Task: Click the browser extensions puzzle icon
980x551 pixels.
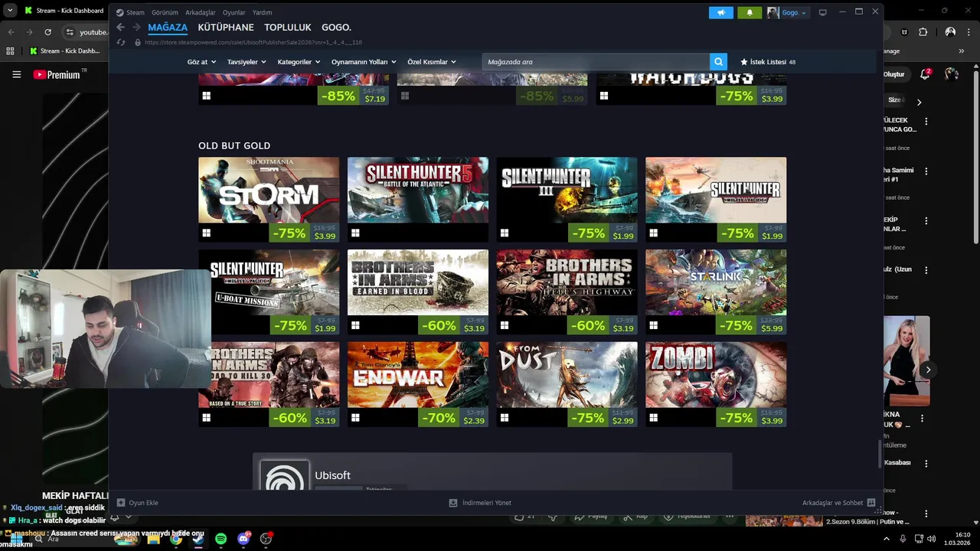Action: (x=923, y=32)
